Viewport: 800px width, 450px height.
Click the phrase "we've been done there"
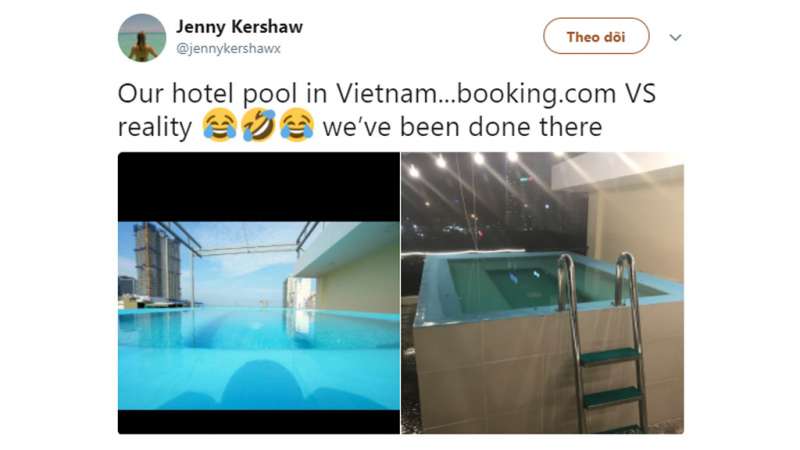pyautogui.click(x=462, y=126)
